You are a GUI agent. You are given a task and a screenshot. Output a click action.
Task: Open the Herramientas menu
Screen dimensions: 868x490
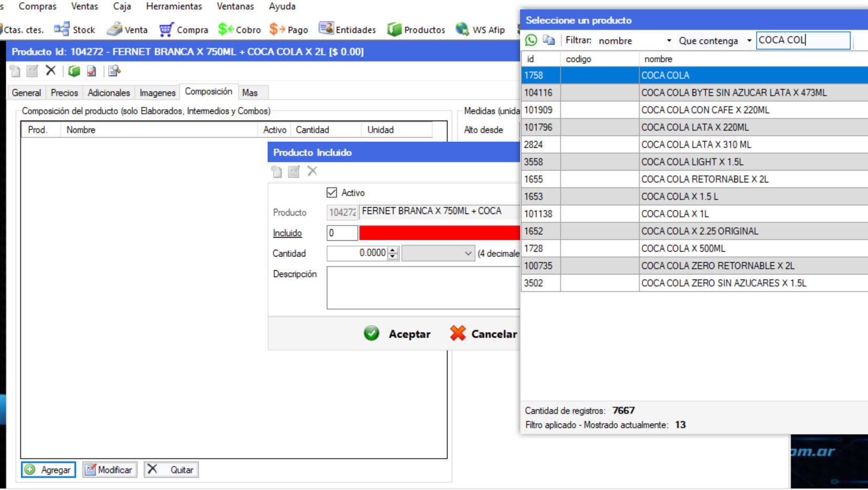174,6
